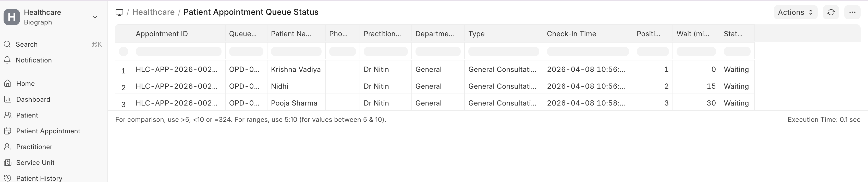Click the Pooja Sharma row's Waiting status cell
This screenshot has height=182, width=868.
point(736,103)
